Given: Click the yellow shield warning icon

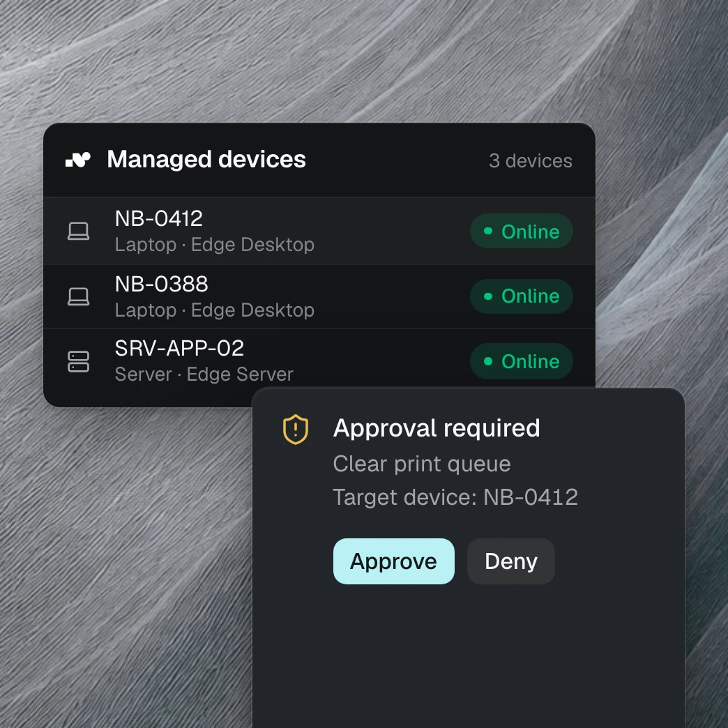Looking at the screenshot, I should click(x=296, y=430).
